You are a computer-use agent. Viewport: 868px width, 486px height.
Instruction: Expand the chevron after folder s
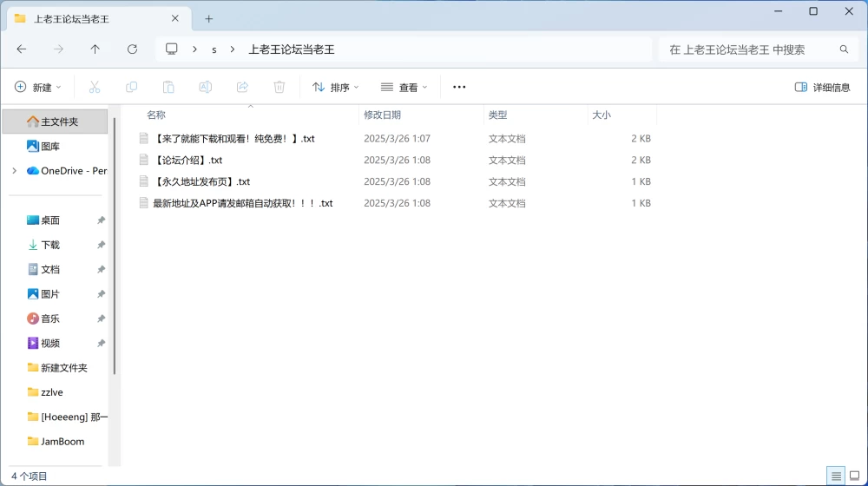tap(233, 49)
